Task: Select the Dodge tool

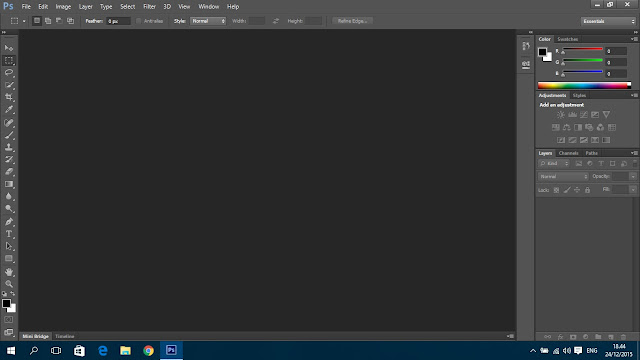Action: coord(9,209)
